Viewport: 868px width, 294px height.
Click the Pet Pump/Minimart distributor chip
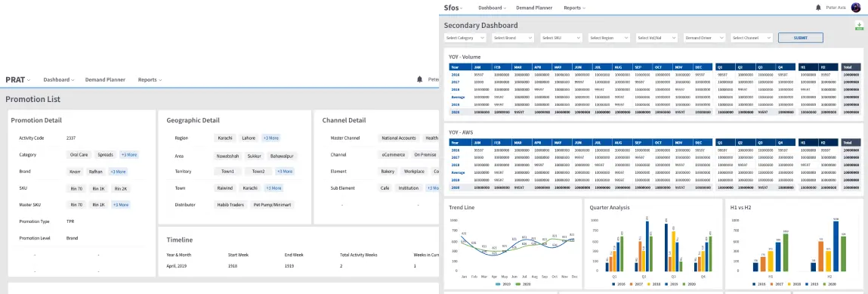coord(273,205)
